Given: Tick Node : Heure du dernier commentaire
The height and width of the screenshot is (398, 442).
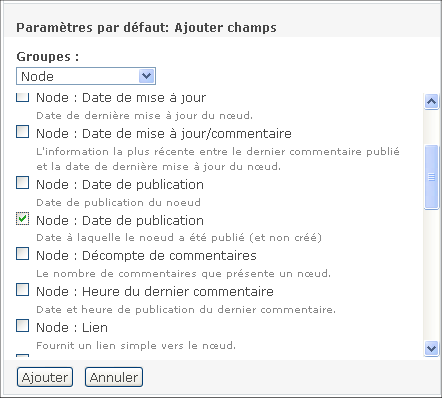Looking at the screenshot, I should point(22,290).
